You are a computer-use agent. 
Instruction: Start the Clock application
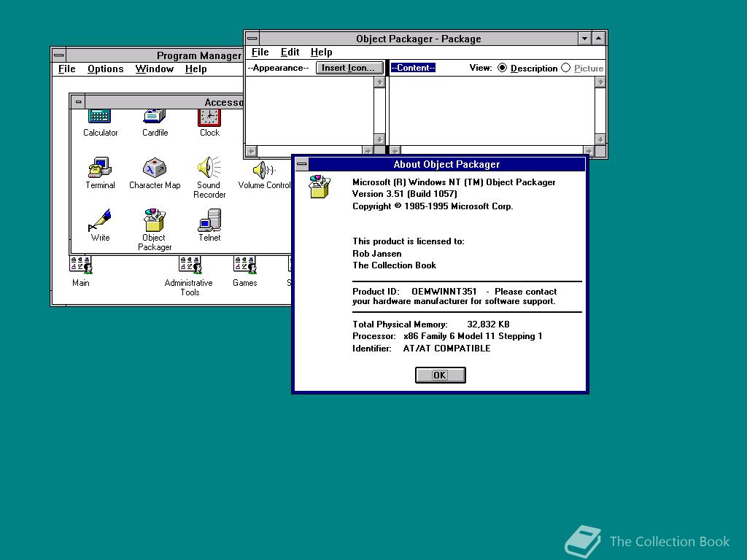click(x=209, y=117)
